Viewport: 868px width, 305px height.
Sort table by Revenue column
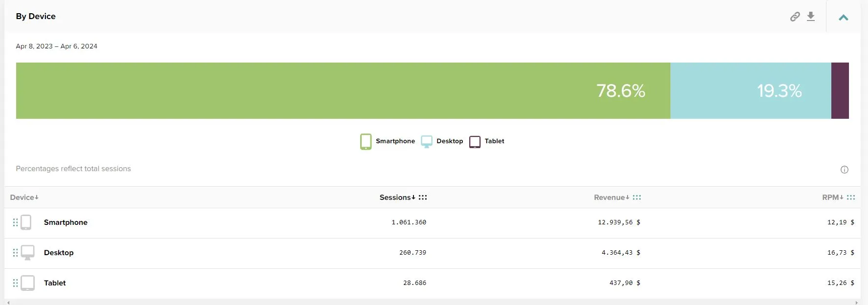611,197
